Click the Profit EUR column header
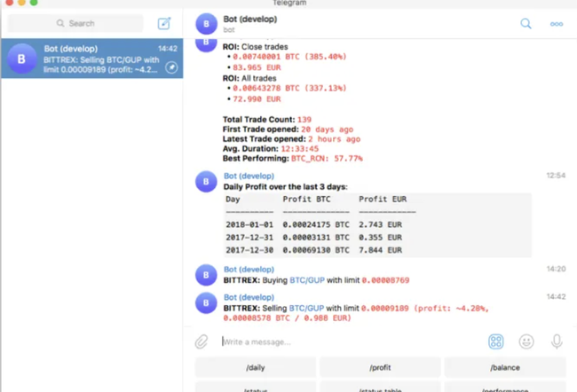Viewport: 577px width, 392px height. point(383,200)
